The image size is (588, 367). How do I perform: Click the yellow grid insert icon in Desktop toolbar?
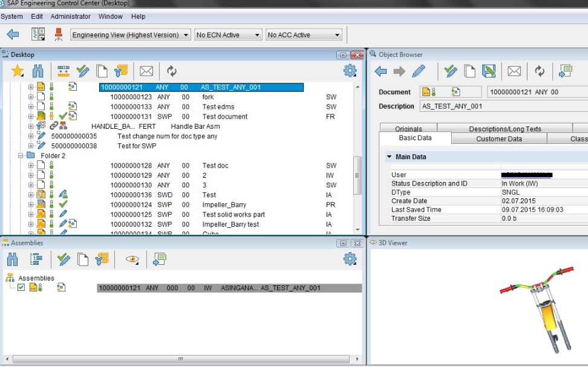coord(64,71)
